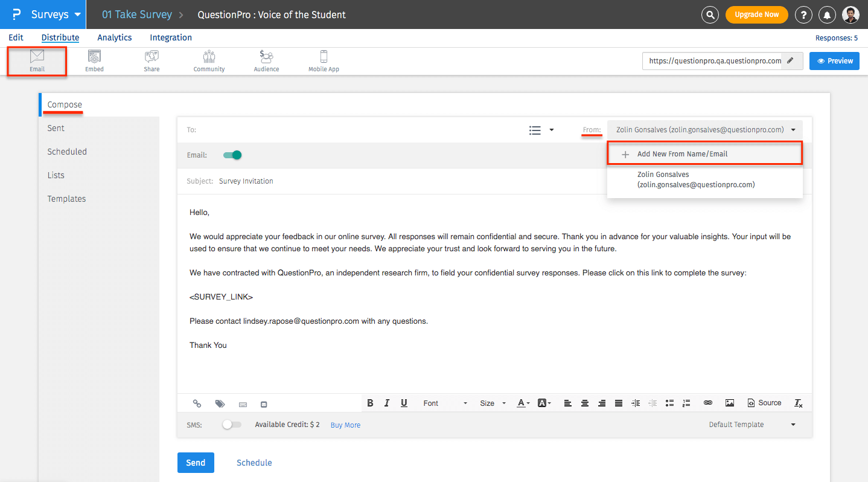
Task: Click the tags icon in editor toolbar
Action: click(x=220, y=403)
